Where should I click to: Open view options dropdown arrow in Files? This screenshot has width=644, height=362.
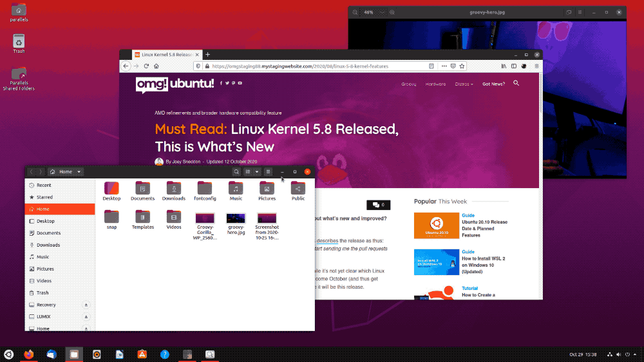(257, 172)
